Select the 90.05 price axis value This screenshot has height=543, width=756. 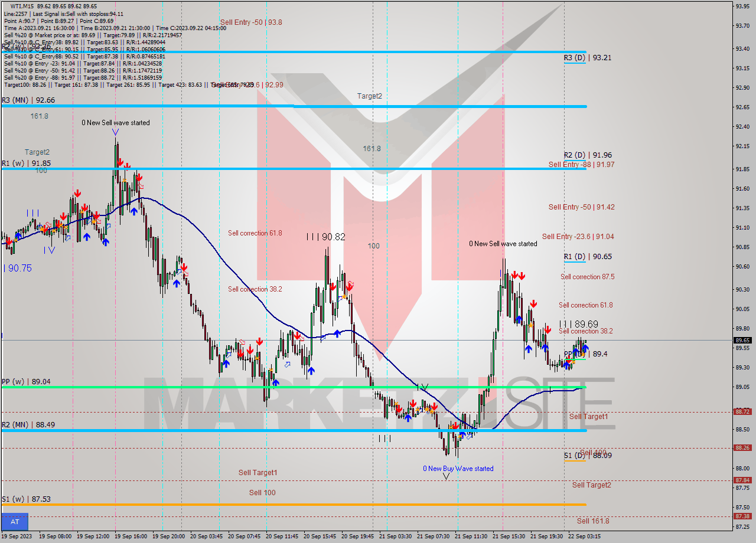pyautogui.click(x=742, y=309)
